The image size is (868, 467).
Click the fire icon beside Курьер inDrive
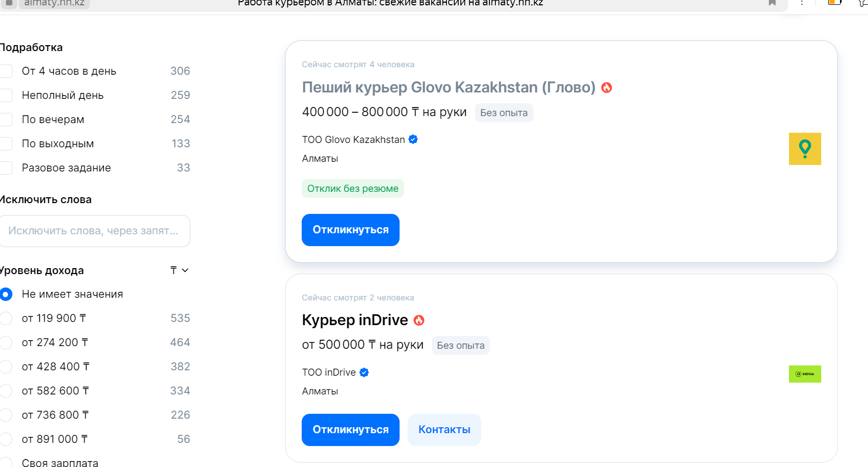click(419, 320)
